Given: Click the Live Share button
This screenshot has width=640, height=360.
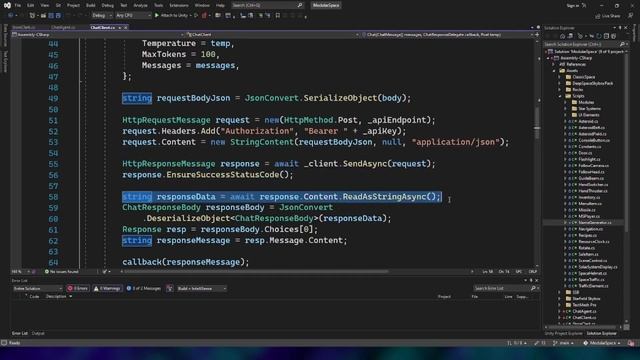Looking at the screenshot, I should click(x=608, y=16).
